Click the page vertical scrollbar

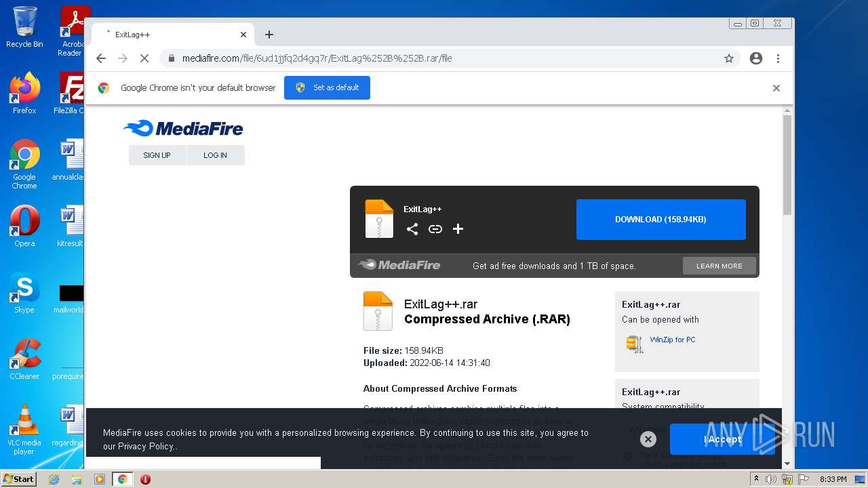[x=787, y=165]
